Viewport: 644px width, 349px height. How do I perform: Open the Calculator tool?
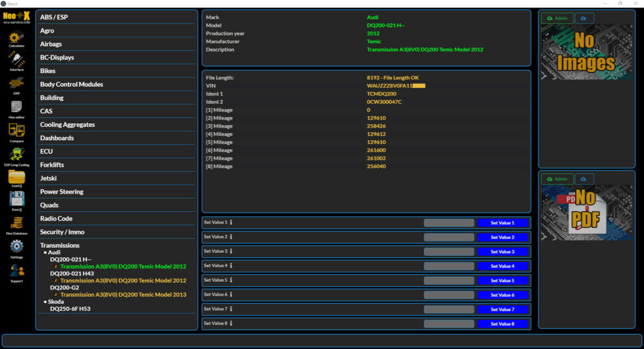(17, 38)
